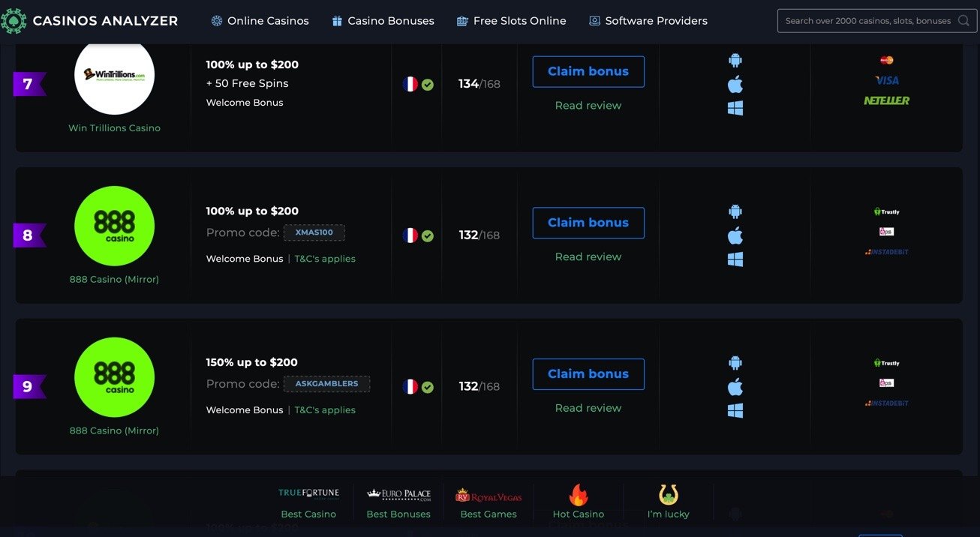
Task: Click the rank 7 purple ribbon badge
Action: [x=29, y=84]
